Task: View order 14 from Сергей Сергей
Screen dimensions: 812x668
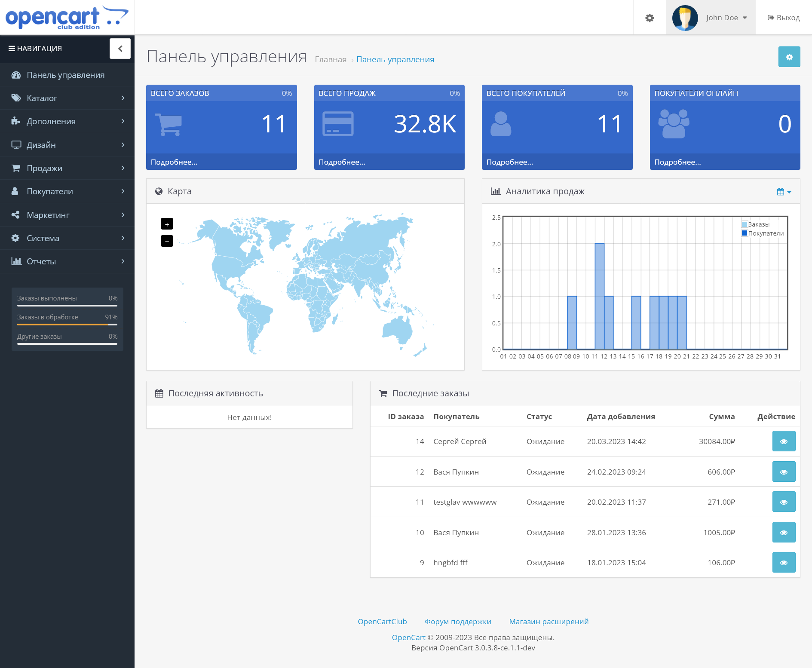Action: pos(783,441)
